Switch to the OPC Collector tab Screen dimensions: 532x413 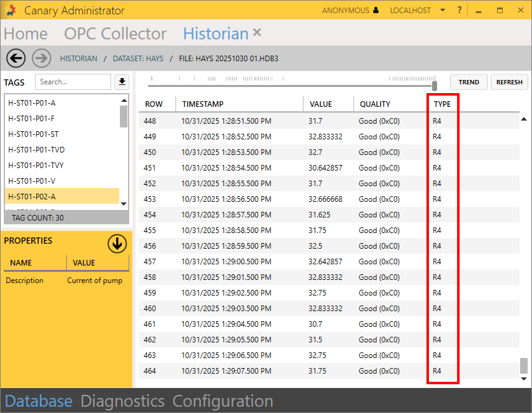pos(116,34)
